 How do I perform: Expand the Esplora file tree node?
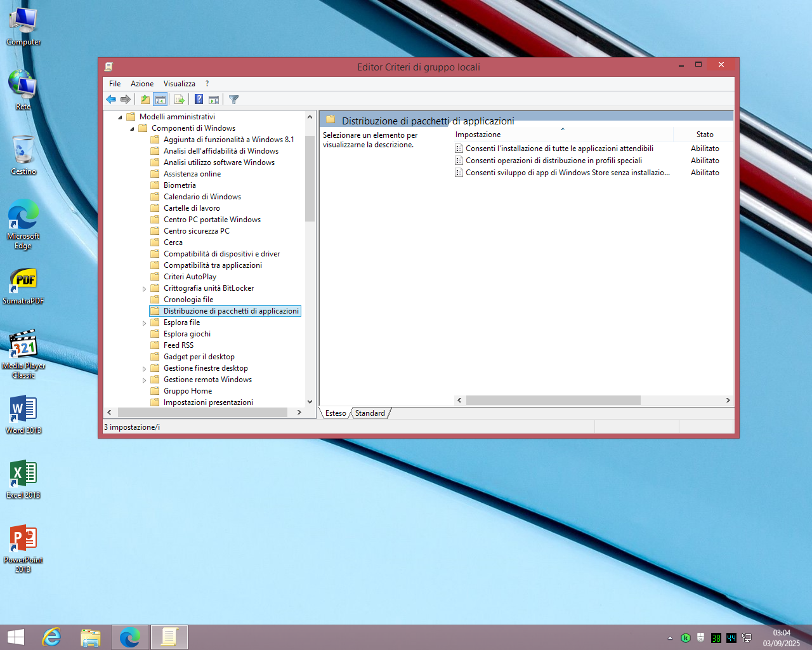(x=144, y=323)
